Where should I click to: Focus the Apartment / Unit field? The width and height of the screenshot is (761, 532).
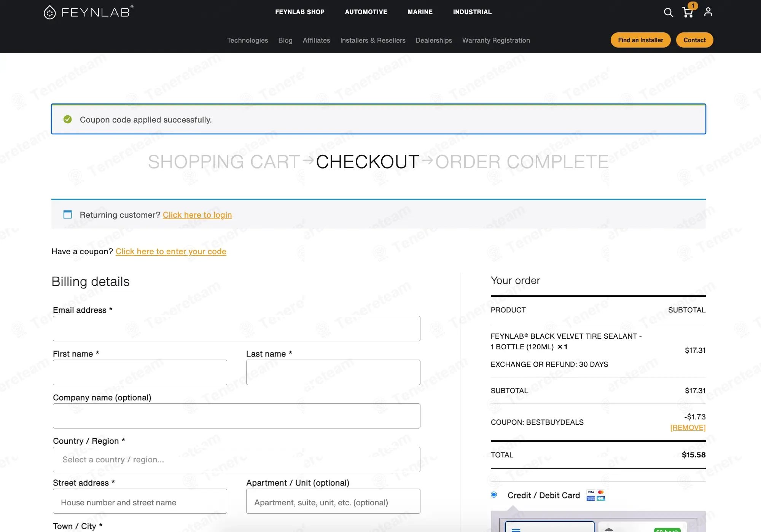[x=333, y=501]
